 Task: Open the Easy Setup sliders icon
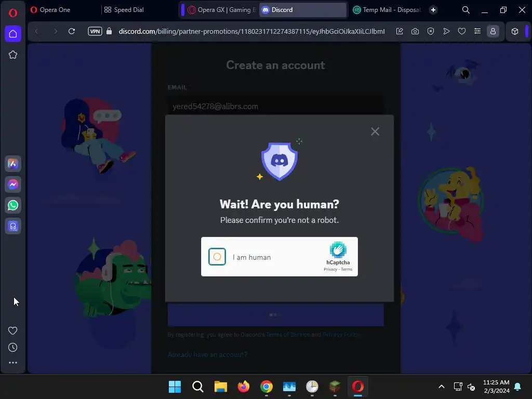pyautogui.click(x=477, y=31)
